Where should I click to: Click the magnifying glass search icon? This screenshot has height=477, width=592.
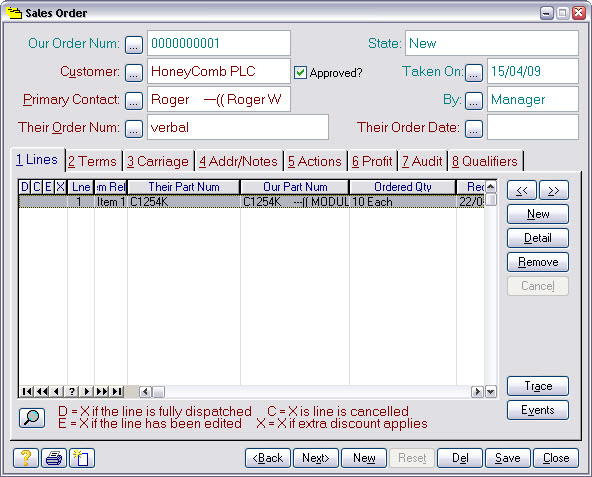(x=32, y=418)
